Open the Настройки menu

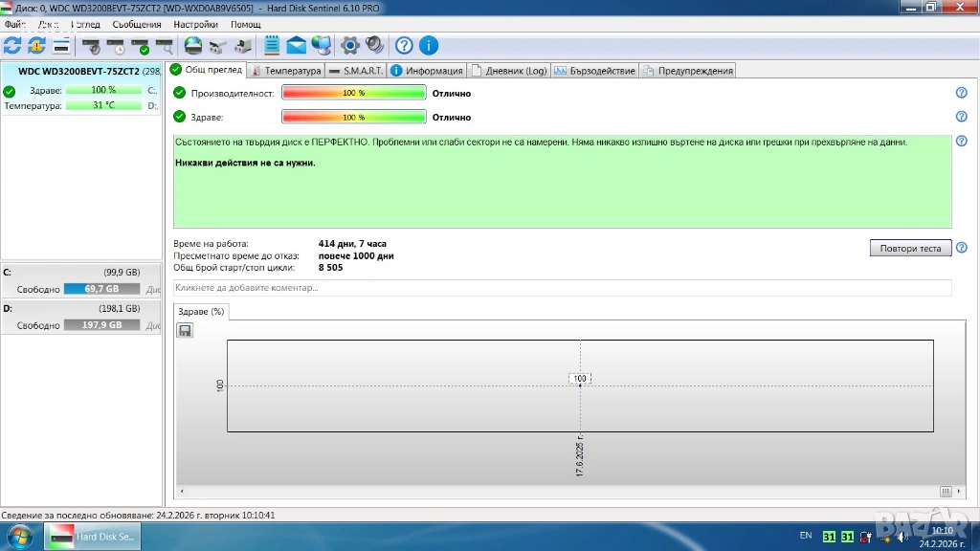194,24
